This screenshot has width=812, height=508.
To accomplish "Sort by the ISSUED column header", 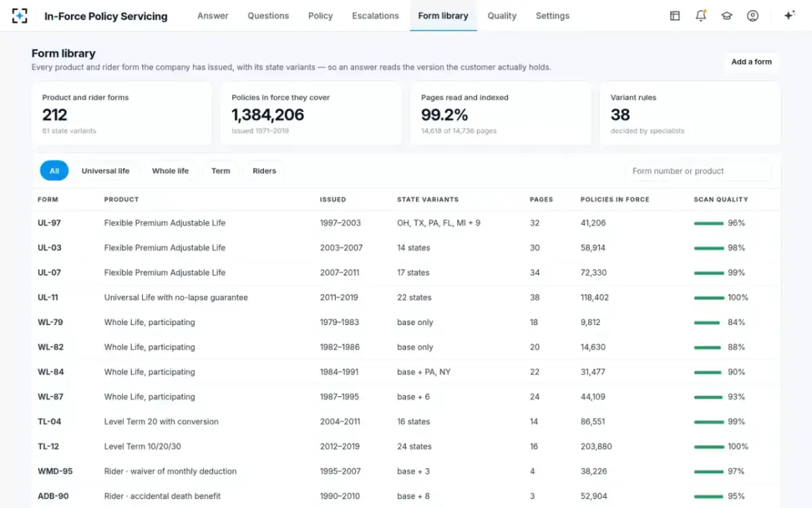I will click(x=333, y=200).
